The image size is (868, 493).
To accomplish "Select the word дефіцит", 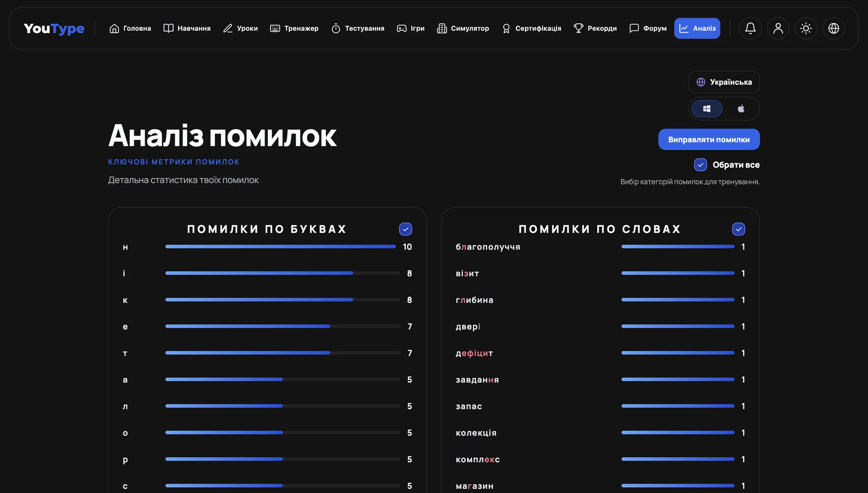I will [474, 353].
